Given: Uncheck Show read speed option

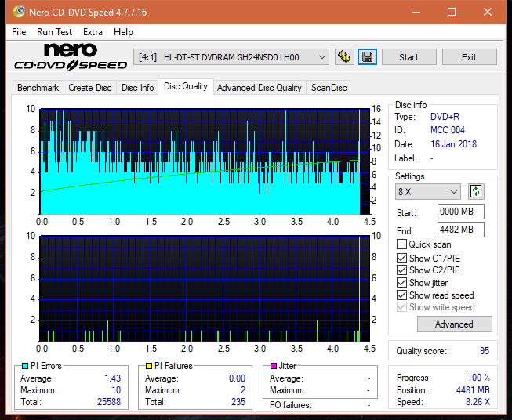Looking at the screenshot, I should pyautogui.click(x=401, y=295).
